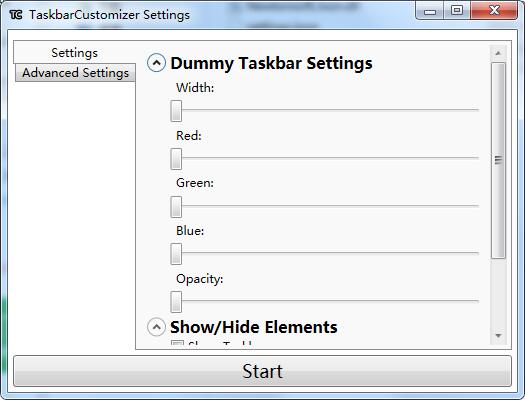The height and width of the screenshot is (400, 525).
Task: Maximize the TaskbarCustomizer Settings window
Action: 457,11
